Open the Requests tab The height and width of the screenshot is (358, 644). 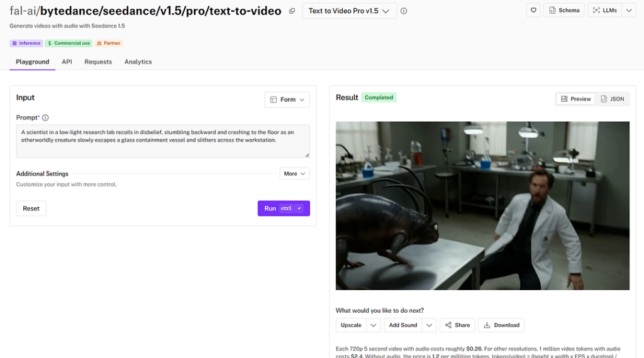(x=98, y=62)
